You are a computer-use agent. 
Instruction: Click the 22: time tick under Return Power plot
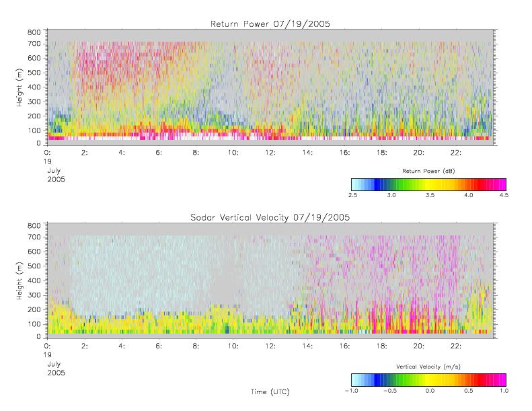(x=456, y=153)
